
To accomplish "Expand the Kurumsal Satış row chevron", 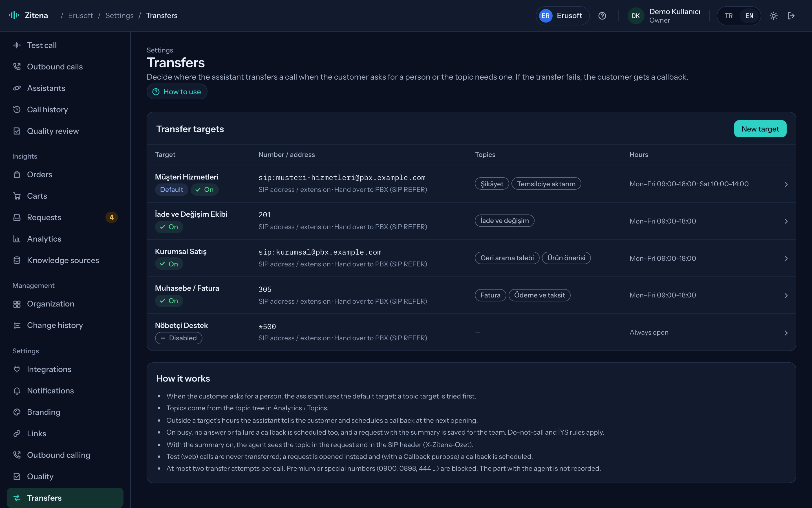I will pos(786,258).
